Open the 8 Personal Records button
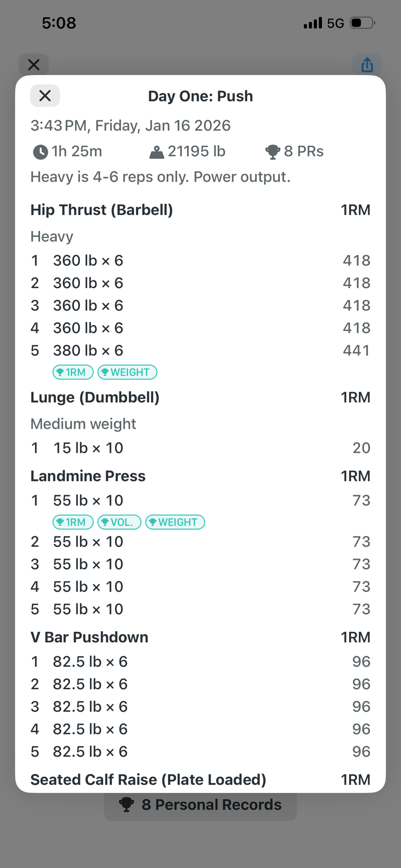 pyautogui.click(x=200, y=805)
